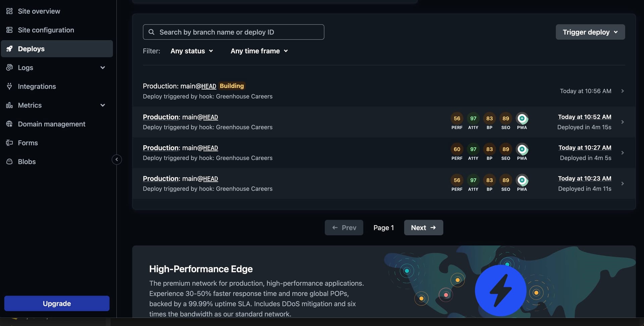Viewport: 644px width, 326px height.
Task: Click the Blobs icon in sidebar
Action: click(9, 161)
